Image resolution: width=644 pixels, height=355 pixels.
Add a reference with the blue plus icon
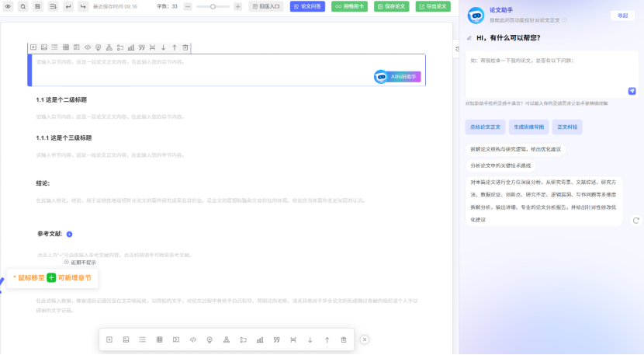click(x=69, y=234)
